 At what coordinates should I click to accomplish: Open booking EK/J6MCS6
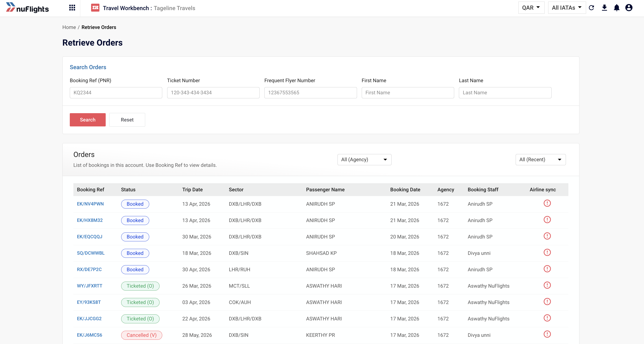click(90, 335)
